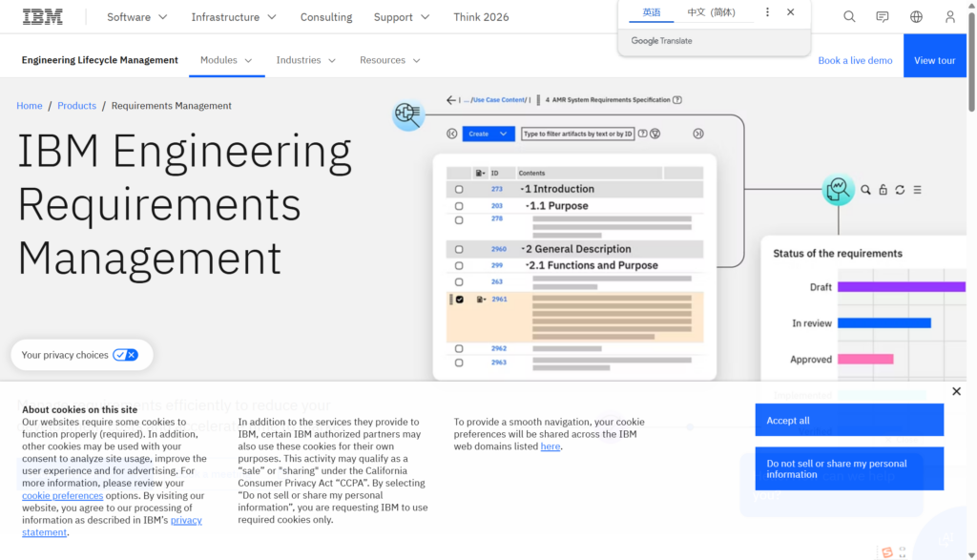977x560 pixels.
Task: Click Accept all cookies button
Action: coord(848,420)
